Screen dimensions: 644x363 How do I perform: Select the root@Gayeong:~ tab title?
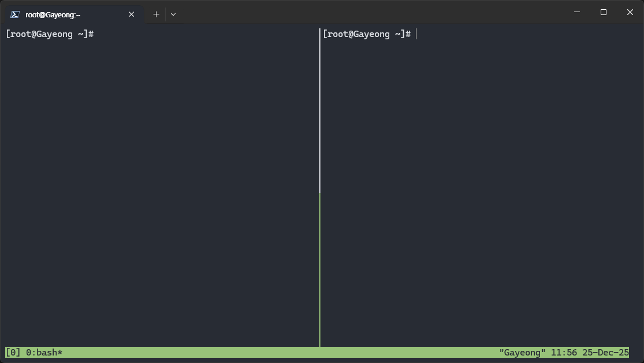[x=53, y=14]
